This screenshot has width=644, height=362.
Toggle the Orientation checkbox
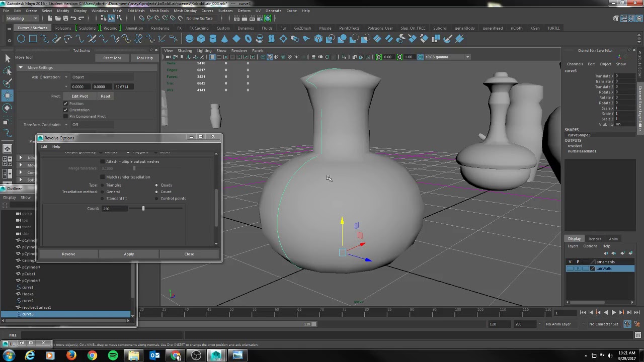[x=65, y=110]
